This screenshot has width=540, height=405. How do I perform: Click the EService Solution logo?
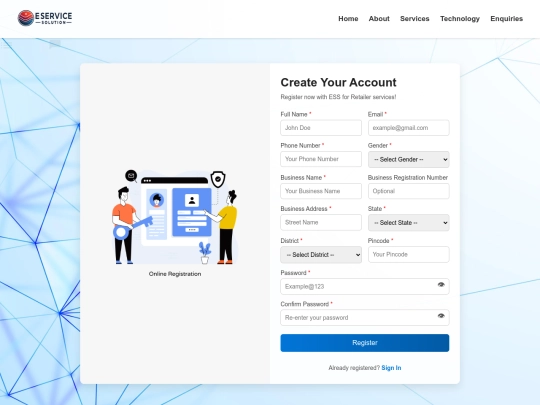(45, 18)
